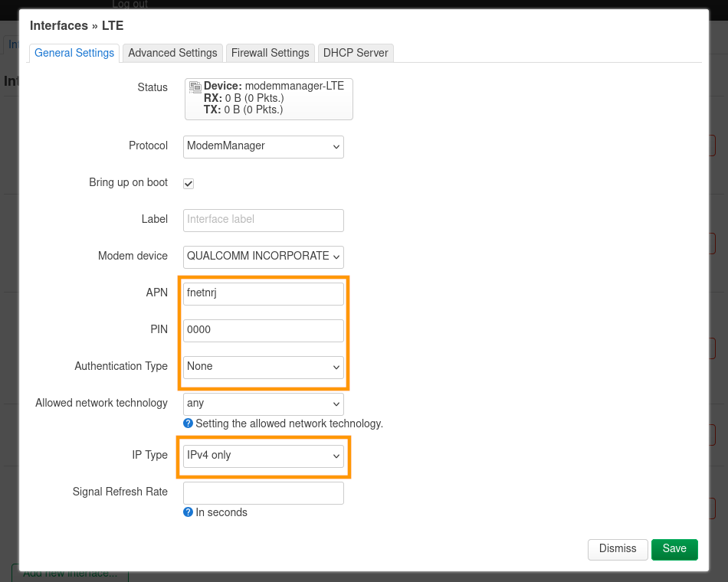
Task: Open the Firewall Settings tab
Action: click(x=270, y=53)
